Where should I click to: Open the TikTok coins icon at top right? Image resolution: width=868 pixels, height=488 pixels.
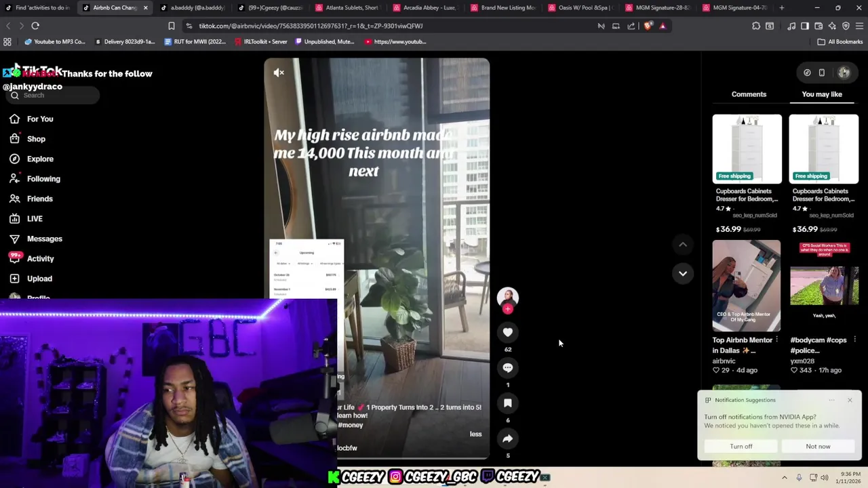tap(807, 73)
